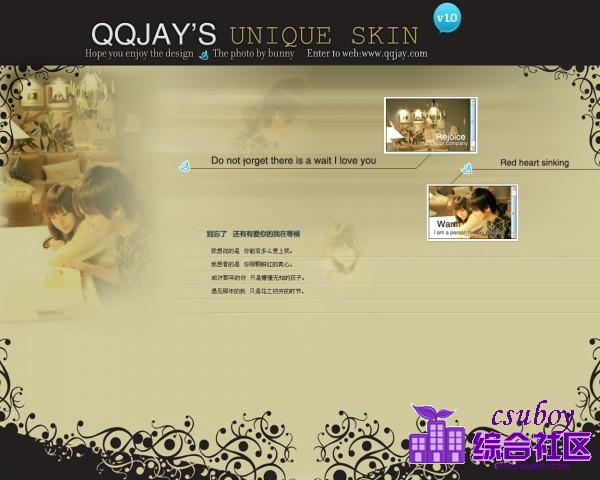Open the 'Warm' photo thumbnail

471,212
